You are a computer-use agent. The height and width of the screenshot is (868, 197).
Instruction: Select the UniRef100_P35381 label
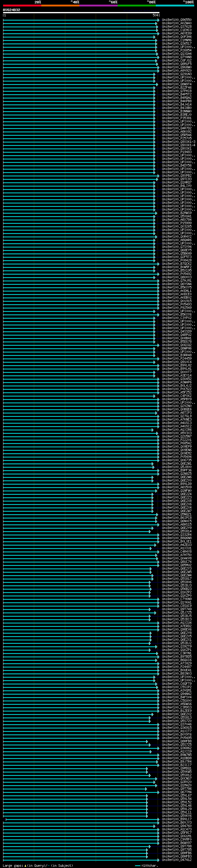coord(177,118)
